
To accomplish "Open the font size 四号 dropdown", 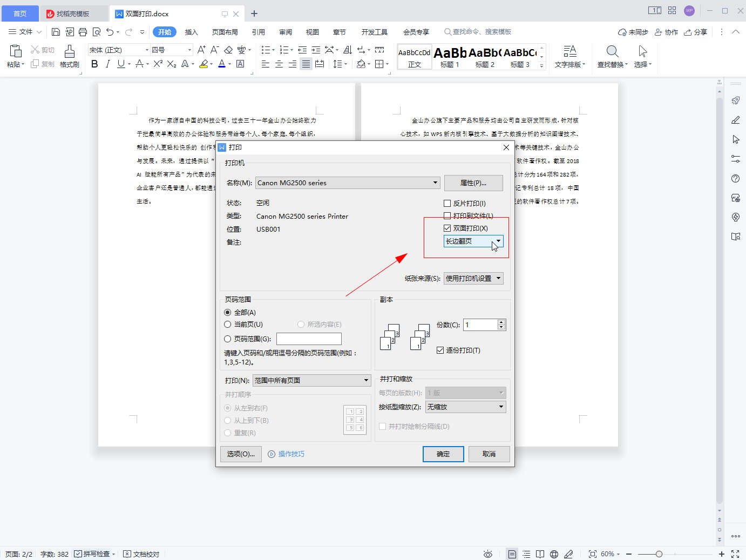I will 189,50.
